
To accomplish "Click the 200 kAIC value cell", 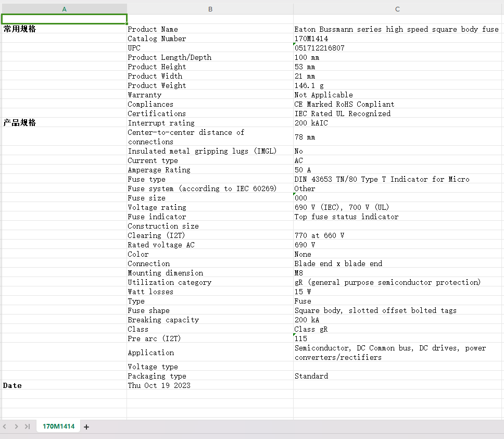I will click(x=398, y=123).
